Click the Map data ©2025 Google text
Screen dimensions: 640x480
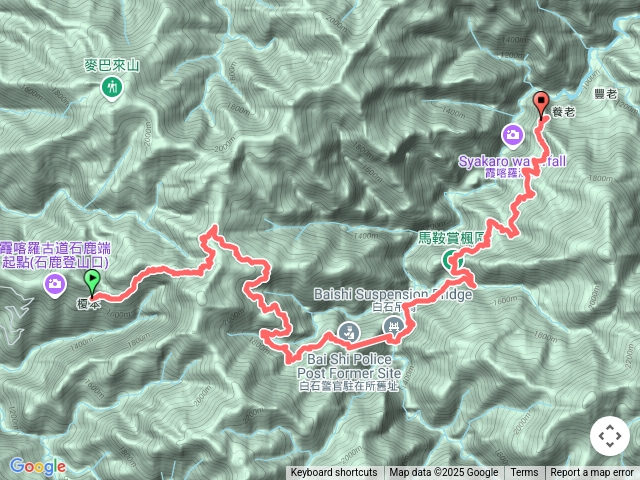(x=444, y=473)
